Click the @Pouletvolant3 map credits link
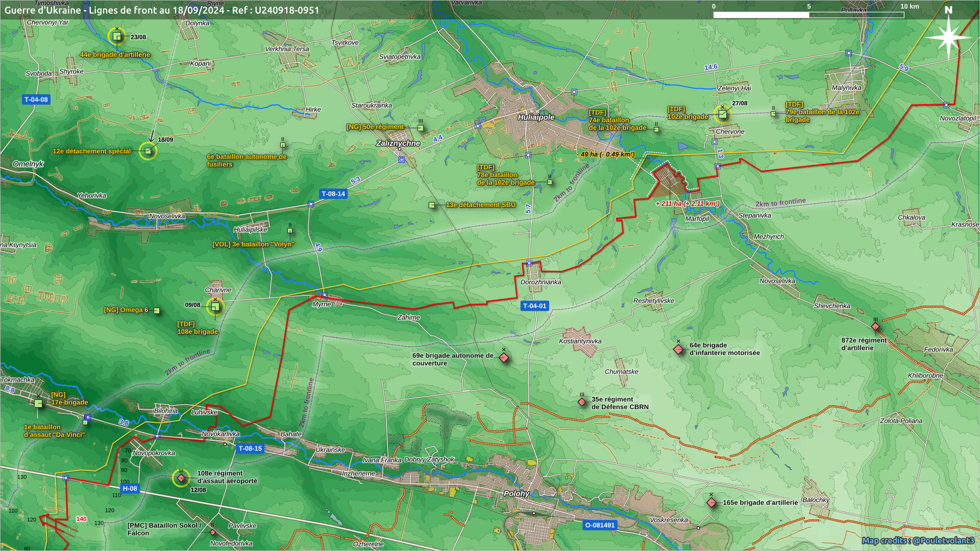 [943, 540]
